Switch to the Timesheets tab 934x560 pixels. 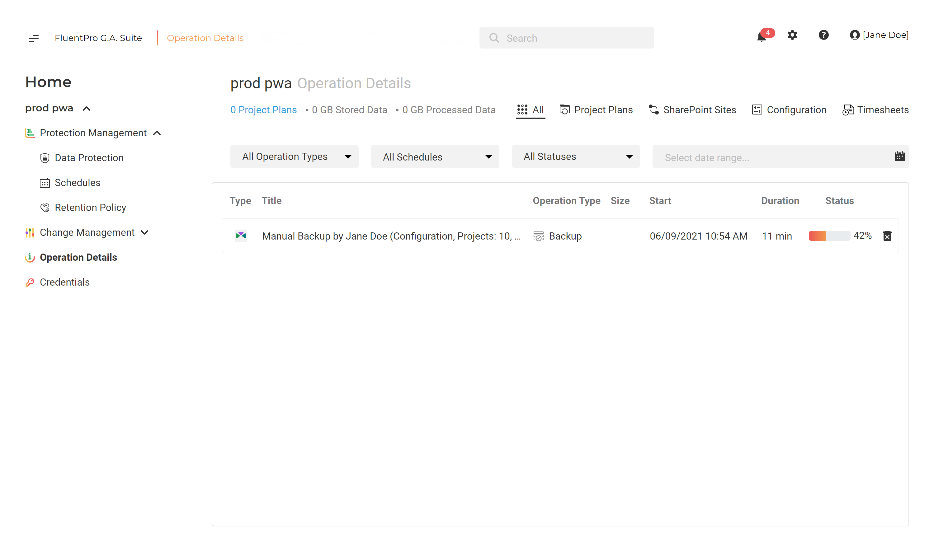[875, 110]
